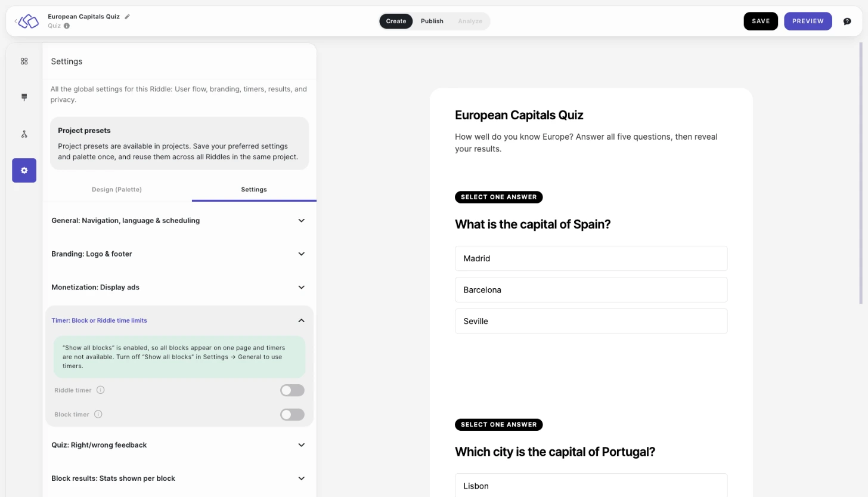Toggle the Riddle timer switch
Viewport: 868px width, 497px height.
[x=292, y=390]
